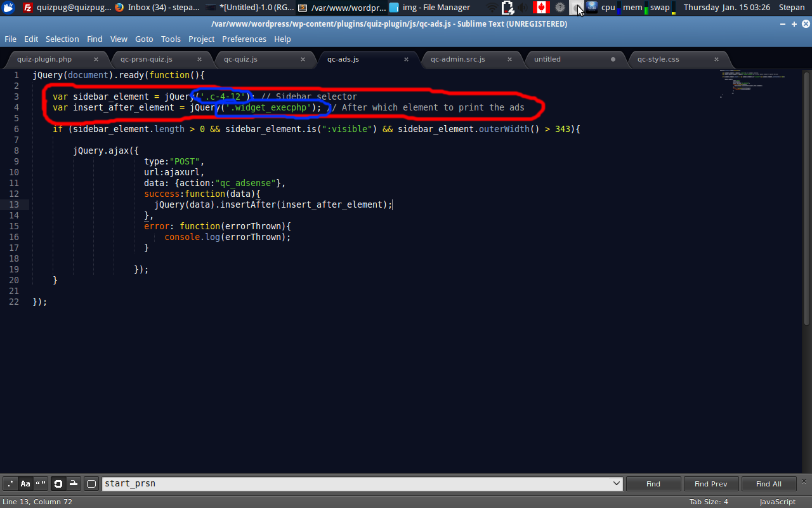Click the Canadian flag keyboard layout icon

click(541, 8)
